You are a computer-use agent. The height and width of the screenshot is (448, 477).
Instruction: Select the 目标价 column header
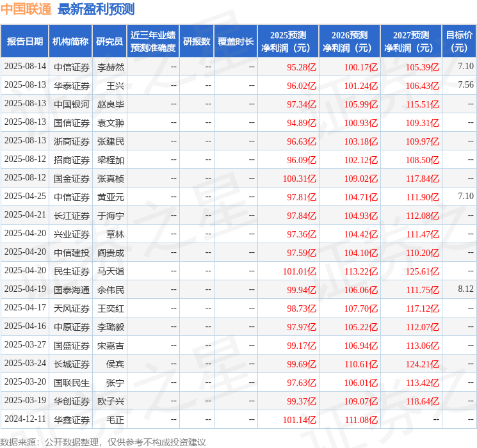(x=459, y=42)
